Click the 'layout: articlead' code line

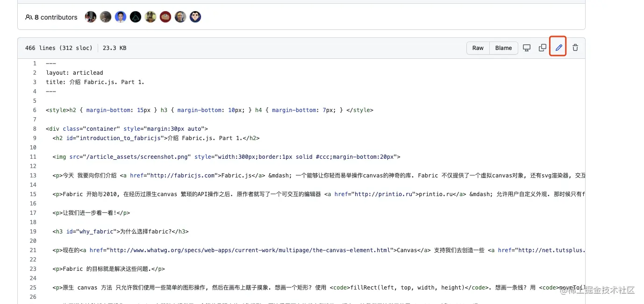75,73
